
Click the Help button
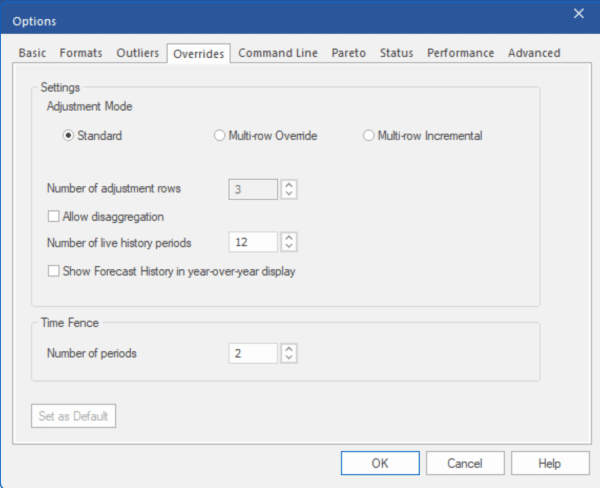550,463
